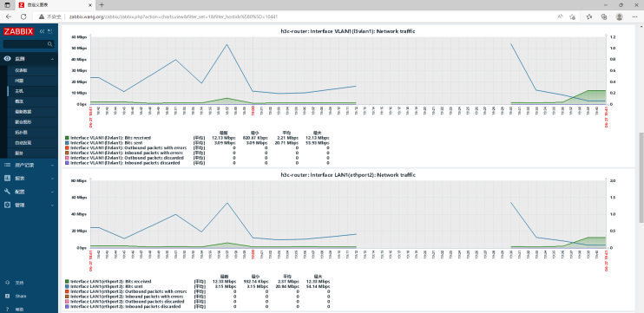Click the VLAN1 network traffic chart area

click(347, 70)
